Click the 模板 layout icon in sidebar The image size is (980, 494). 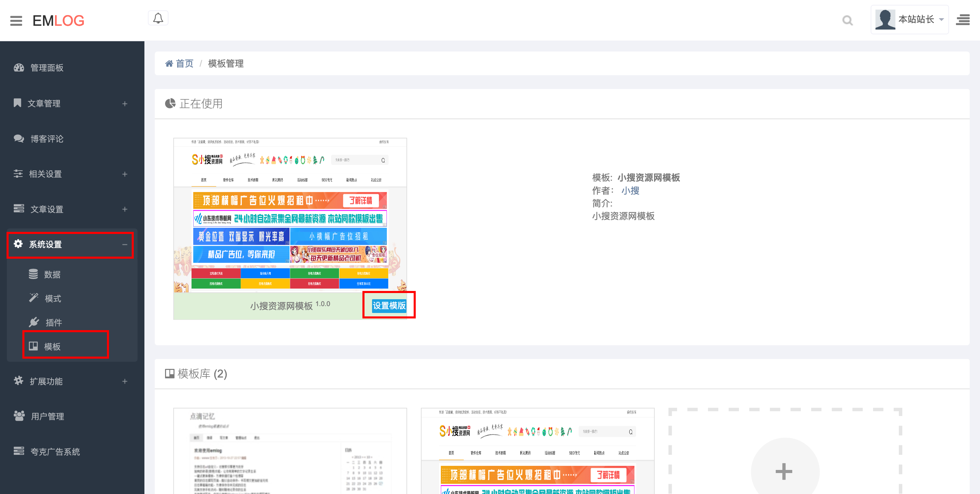point(33,346)
